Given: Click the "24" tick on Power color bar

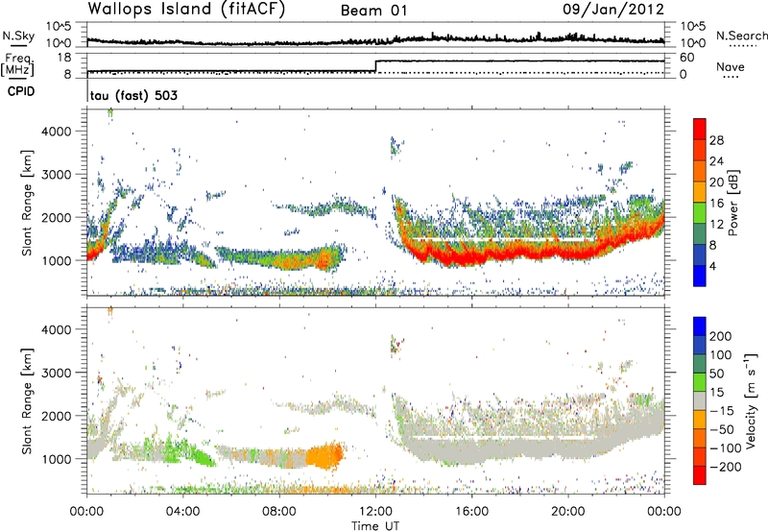Looking at the screenshot, I should (x=716, y=161).
